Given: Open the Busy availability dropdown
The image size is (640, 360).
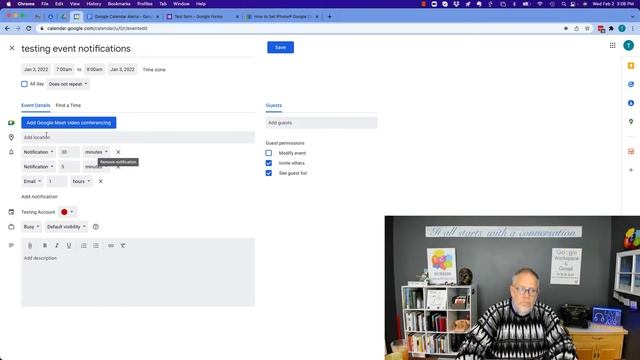Looking at the screenshot, I should (31, 227).
